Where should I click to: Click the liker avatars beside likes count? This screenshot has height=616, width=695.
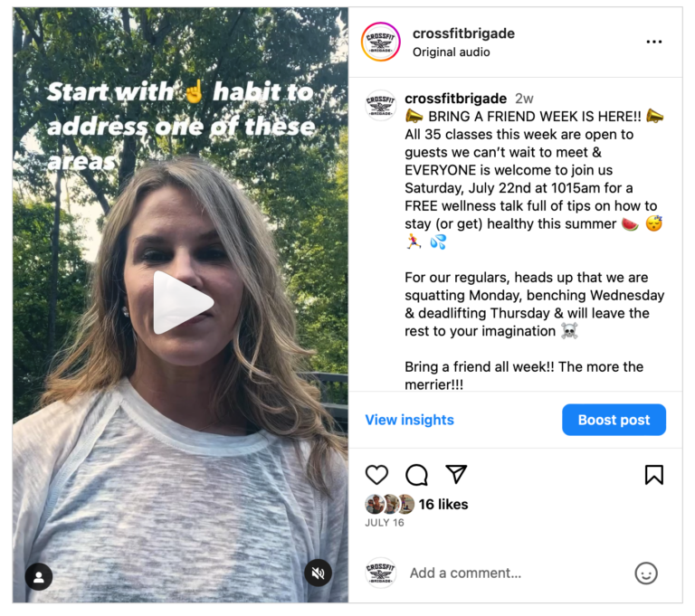(390, 504)
